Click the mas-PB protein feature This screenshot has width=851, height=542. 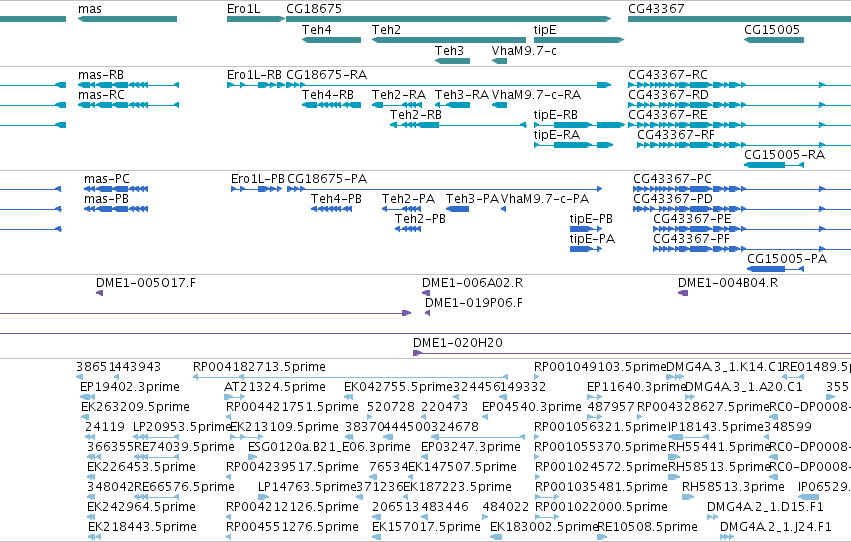(116, 209)
